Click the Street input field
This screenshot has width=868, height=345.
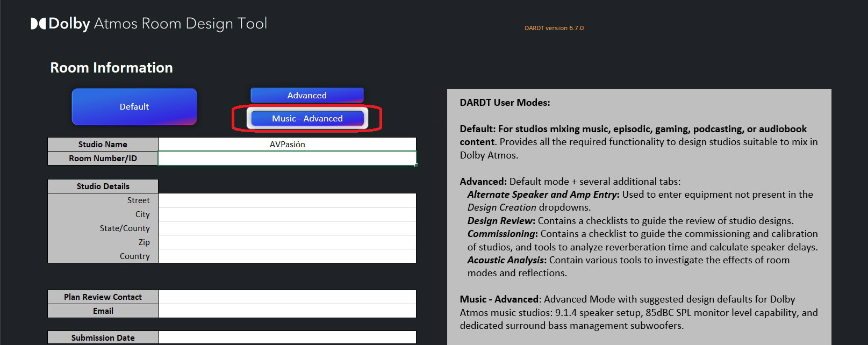287,200
